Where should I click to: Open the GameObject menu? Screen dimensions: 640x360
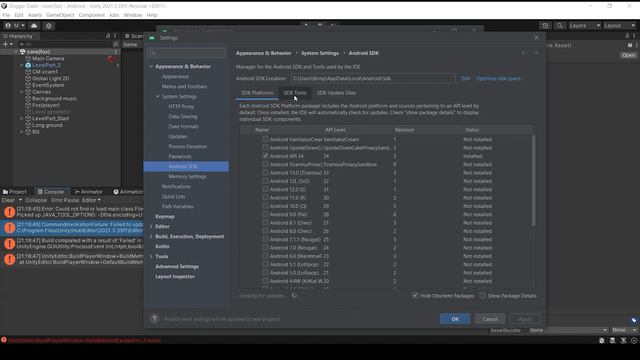coord(60,15)
